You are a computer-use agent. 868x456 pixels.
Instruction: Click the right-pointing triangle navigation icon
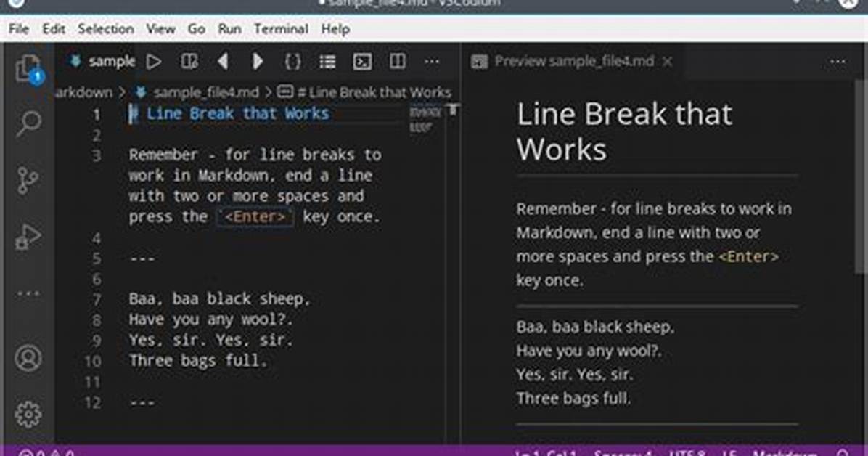[x=258, y=61]
